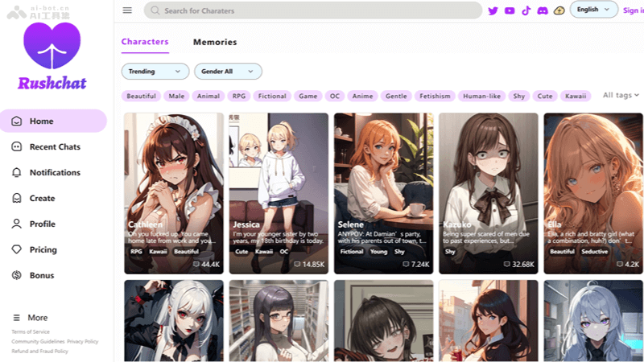Toggle the Human-like tag filter
Image resolution: width=644 pixels, height=362 pixels.
click(482, 96)
